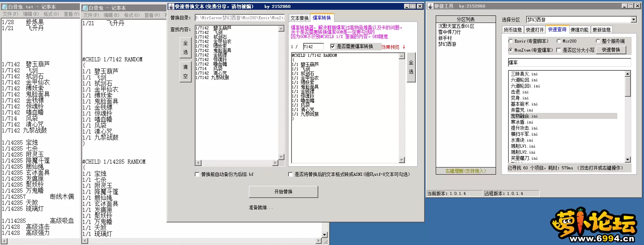644x245 pixels.
Task: Open the 快速打开 tab
Action: click(535, 30)
